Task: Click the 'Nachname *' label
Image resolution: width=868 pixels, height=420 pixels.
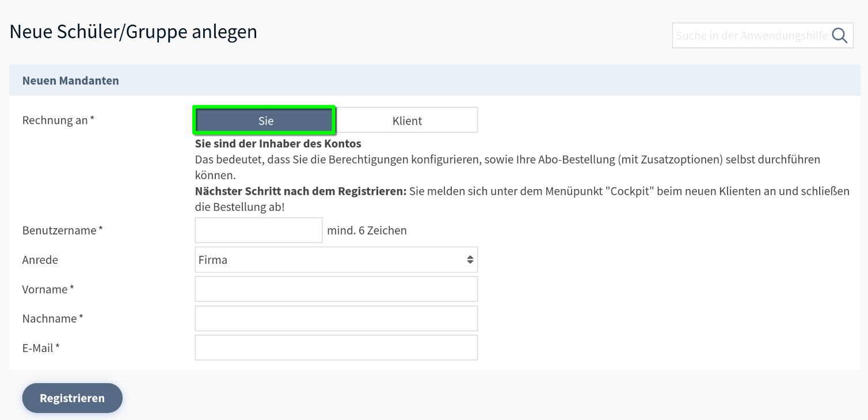Action: click(53, 319)
